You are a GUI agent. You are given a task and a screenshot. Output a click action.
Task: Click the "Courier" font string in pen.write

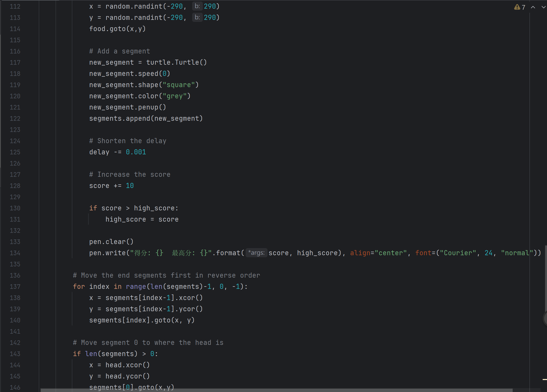coord(458,253)
